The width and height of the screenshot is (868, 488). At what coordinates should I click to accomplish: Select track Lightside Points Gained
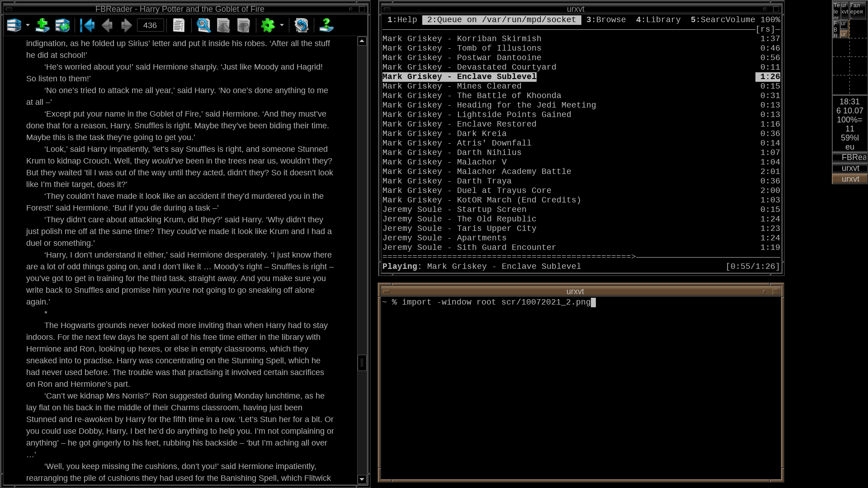tap(581, 115)
